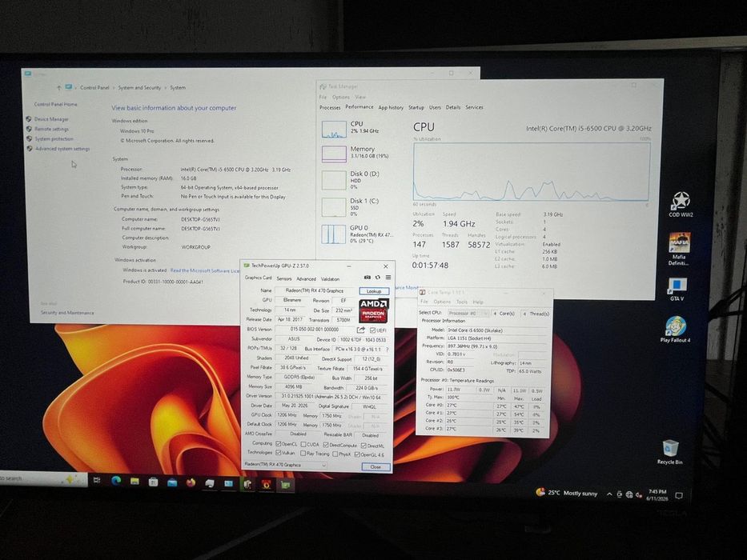Open Security and Maintenance link
Image resolution: width=747 pixels, height=560 pixels.
[67, 313]
